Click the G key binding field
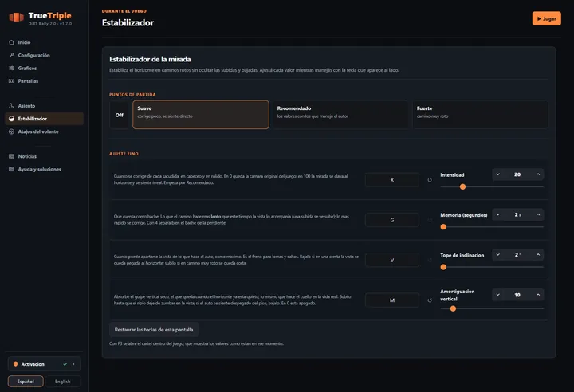The image size is (574, 392). click(392, 220)
